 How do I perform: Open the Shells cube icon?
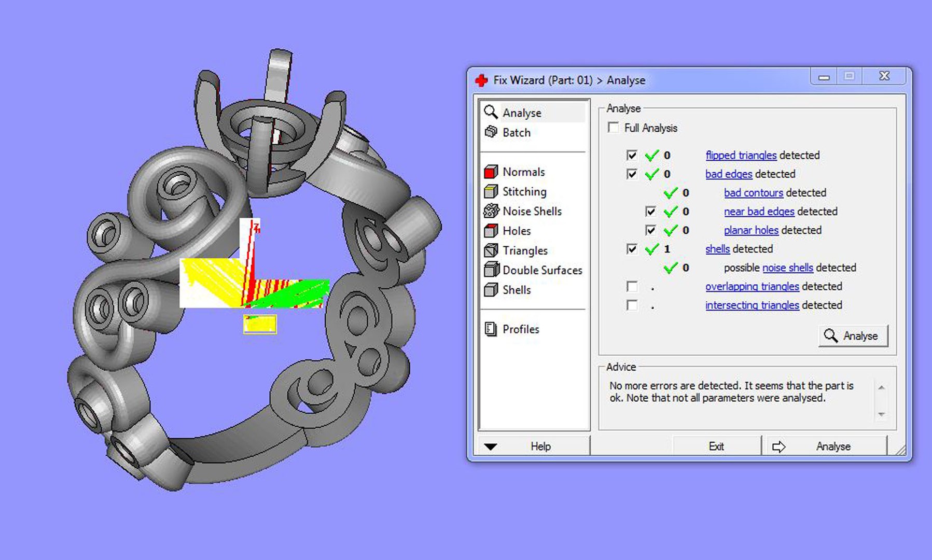click(491, 289)
